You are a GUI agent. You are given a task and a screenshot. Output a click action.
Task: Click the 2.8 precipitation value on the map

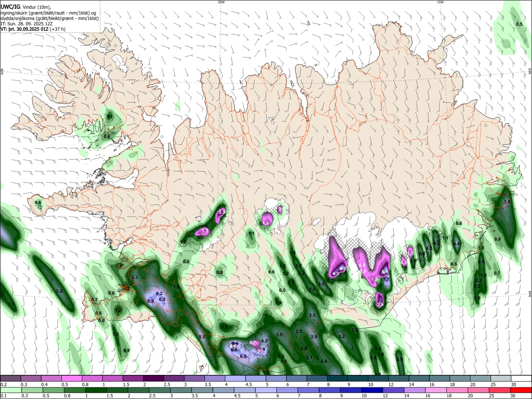click(422, 254)
